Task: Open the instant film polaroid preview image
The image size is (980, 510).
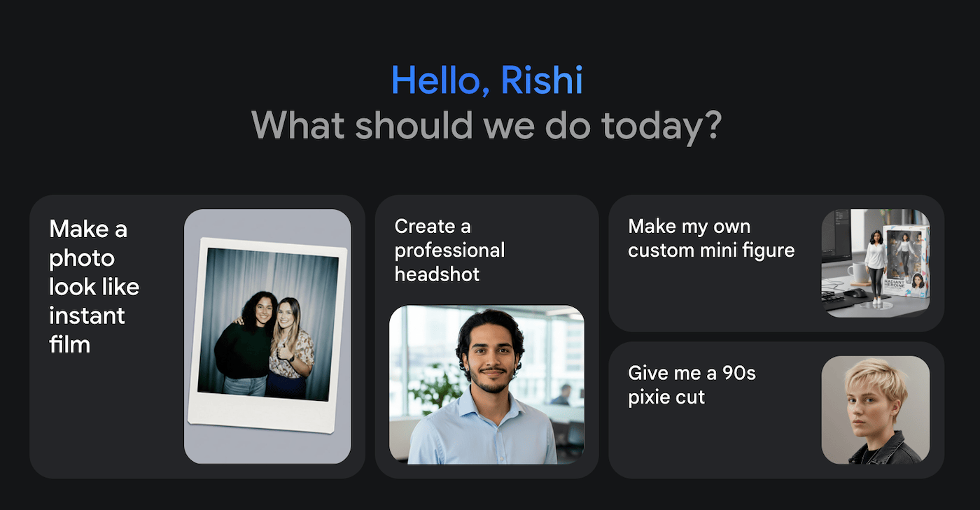Action: pos(267,337)
